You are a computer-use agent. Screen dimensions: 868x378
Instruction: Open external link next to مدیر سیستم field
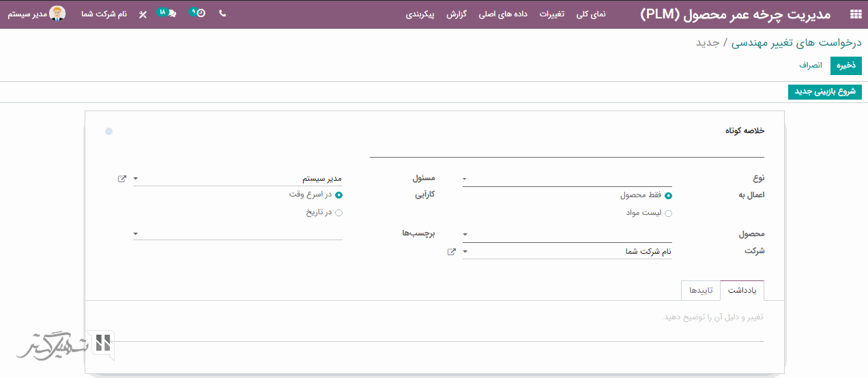coord(122,179)
